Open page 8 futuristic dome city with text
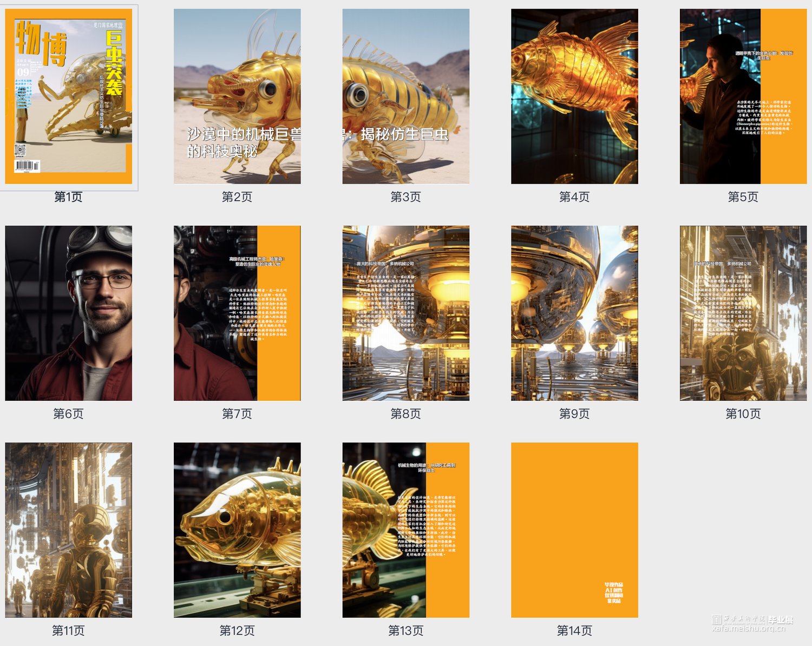 click(x=405, y=313)
